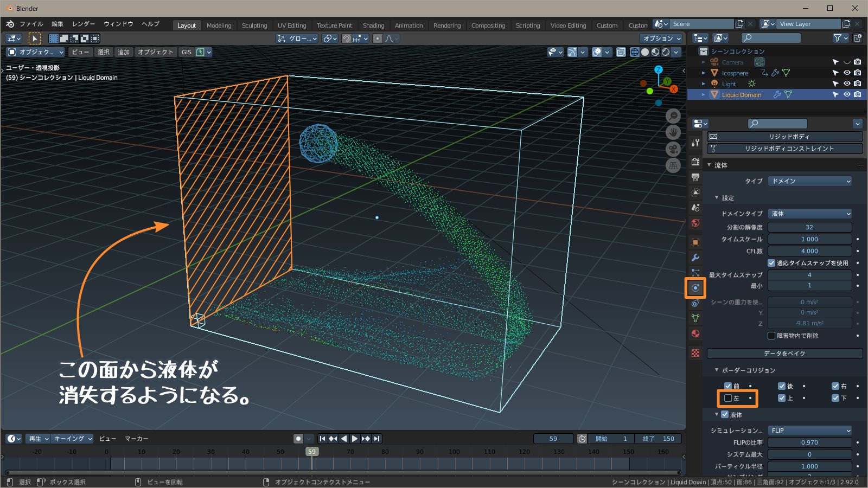Open the Physics properties tab
Screen dimensions: 868x488
pos(695,288)
